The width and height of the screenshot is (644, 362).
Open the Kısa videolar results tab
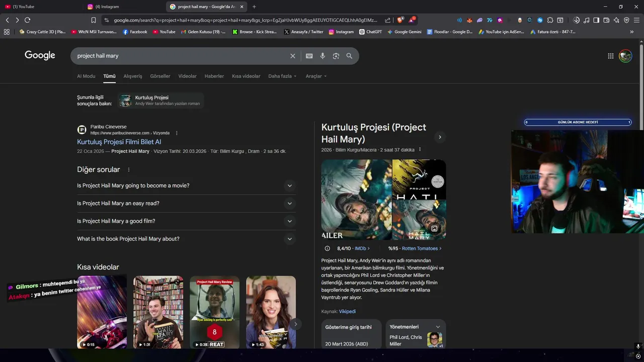246,76
